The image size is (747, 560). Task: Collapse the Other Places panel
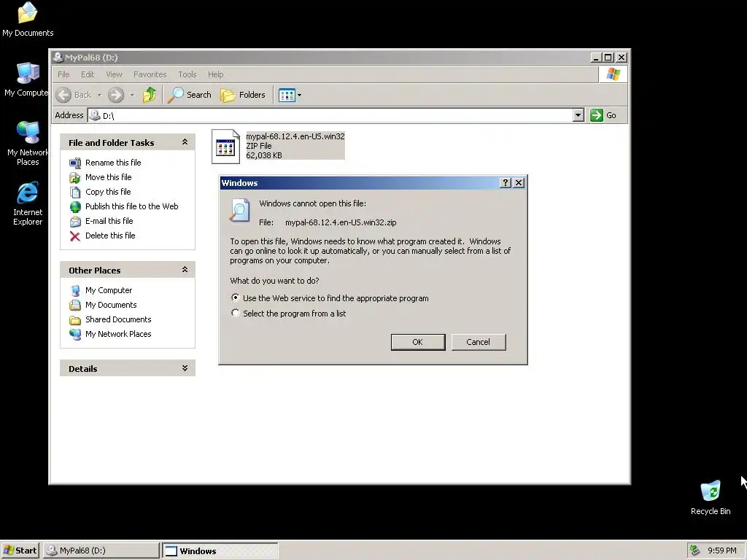[x=185, y=270]
